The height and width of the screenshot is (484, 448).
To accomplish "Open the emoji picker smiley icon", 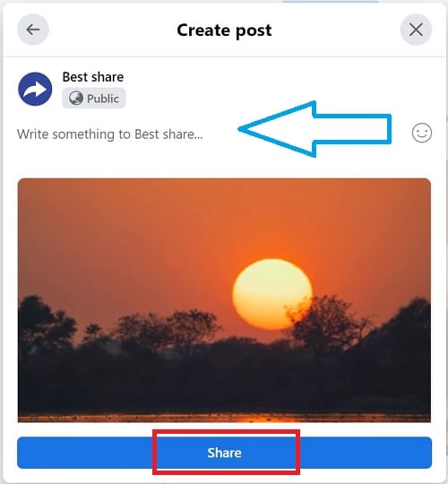I will click(421, 133).
